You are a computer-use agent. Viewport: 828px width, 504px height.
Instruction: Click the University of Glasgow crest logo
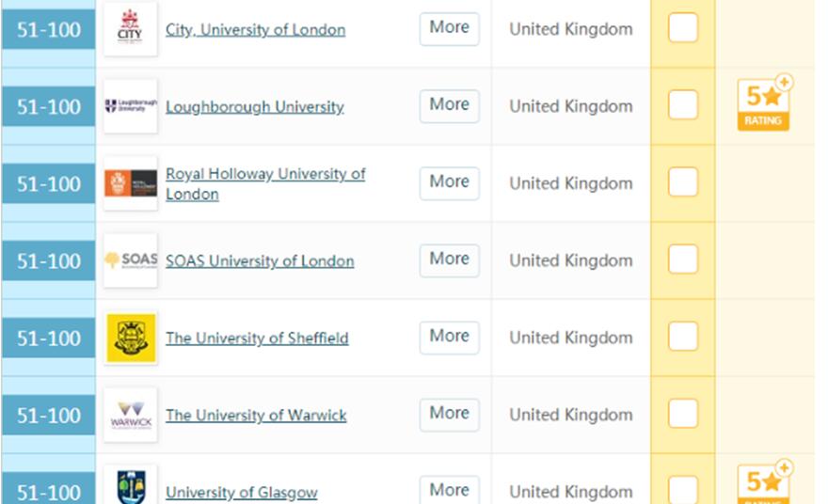[x=130, y=487]
